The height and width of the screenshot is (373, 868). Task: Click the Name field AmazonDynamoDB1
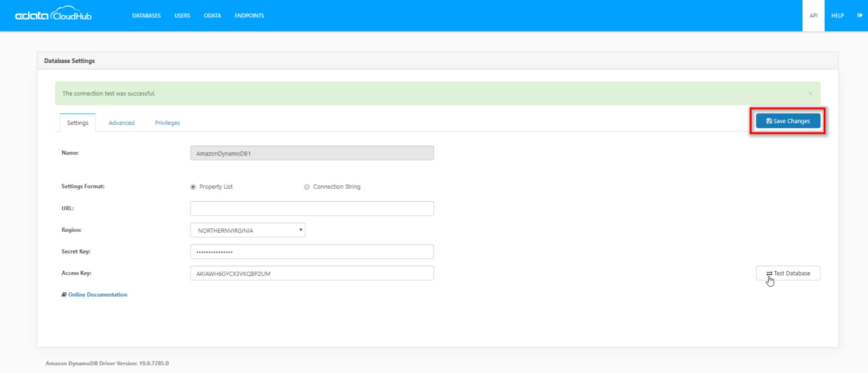[x=312, y=153]
